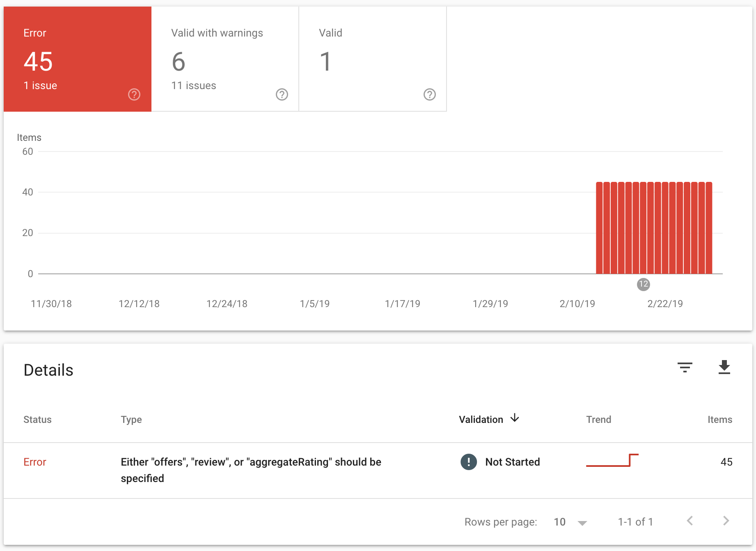Open help tooltip on the Valid card
Screen dimensions: 756x551
point(429,94)
